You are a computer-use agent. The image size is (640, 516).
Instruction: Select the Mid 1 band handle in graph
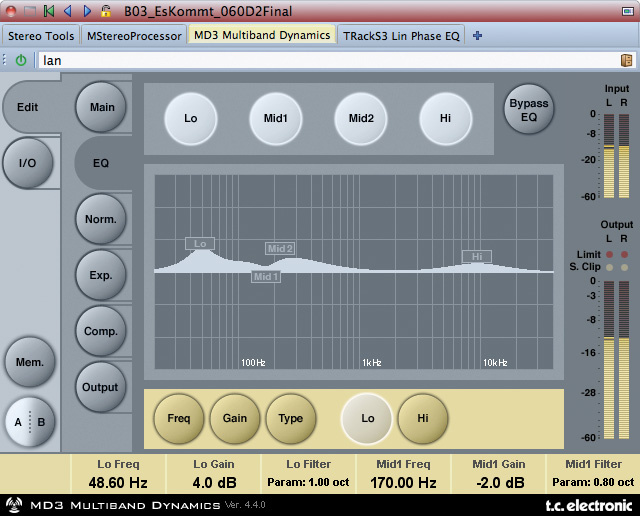266,276
